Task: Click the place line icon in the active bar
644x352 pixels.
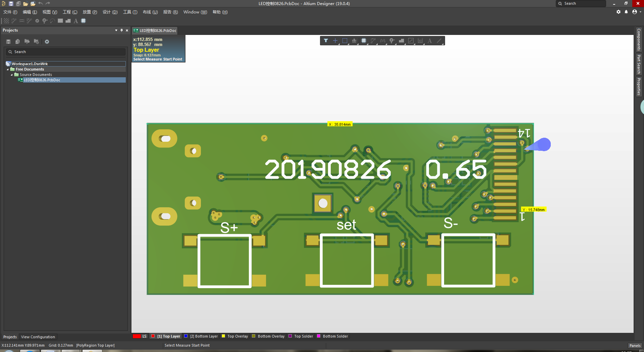Action: tap(439, 41)
